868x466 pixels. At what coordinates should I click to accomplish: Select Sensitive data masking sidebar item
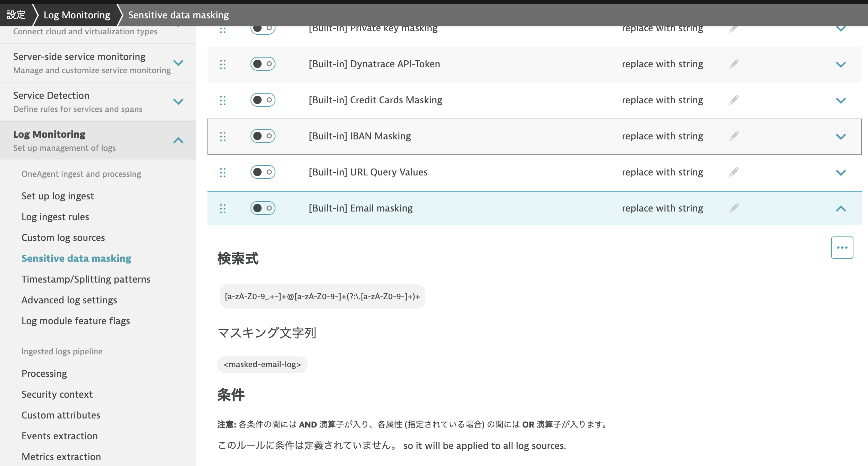click(76, 258)
